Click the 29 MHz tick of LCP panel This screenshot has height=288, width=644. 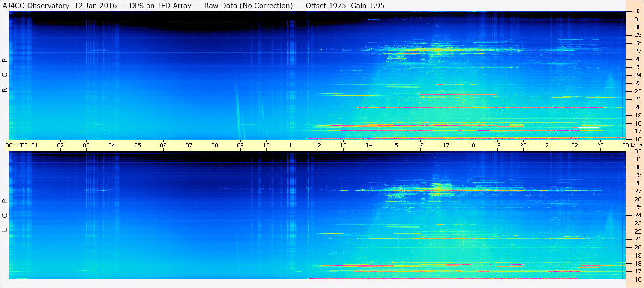tap(637, 175)
